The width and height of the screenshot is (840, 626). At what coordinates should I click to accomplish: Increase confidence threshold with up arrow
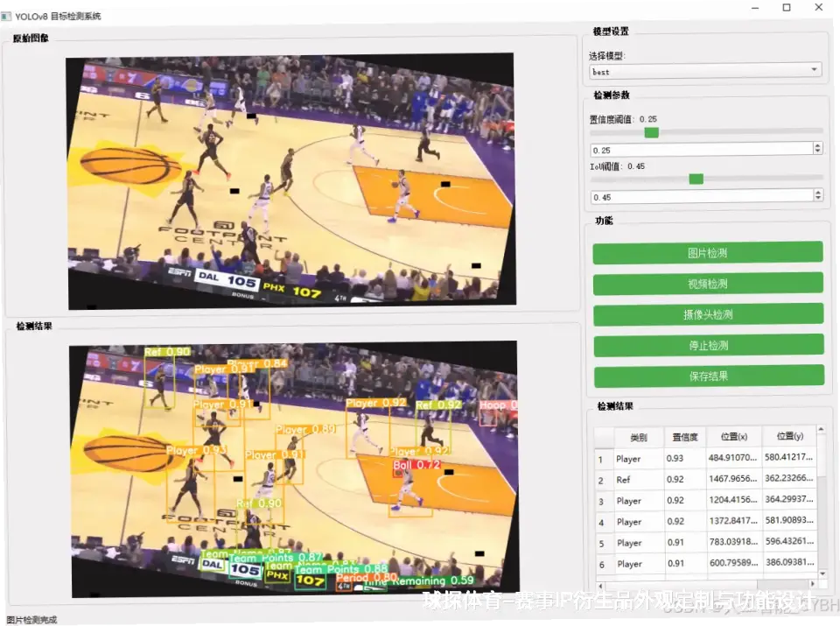[x=817, y=146]
